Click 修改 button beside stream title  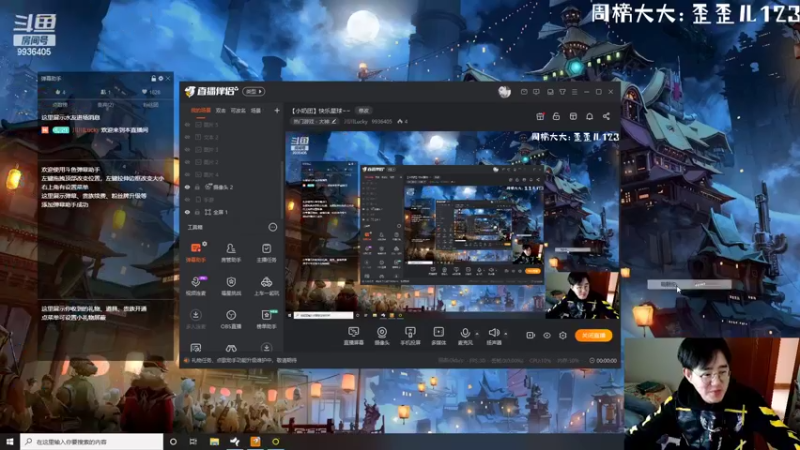click(363, 110)
